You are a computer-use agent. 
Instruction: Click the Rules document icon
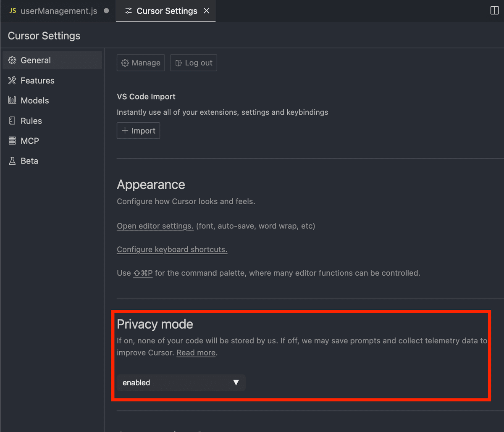point(12,121)
